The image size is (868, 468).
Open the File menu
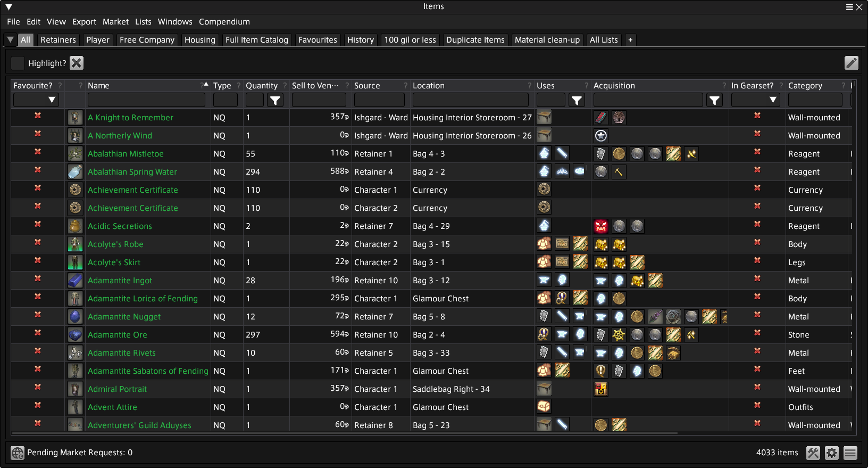[13, 22]
